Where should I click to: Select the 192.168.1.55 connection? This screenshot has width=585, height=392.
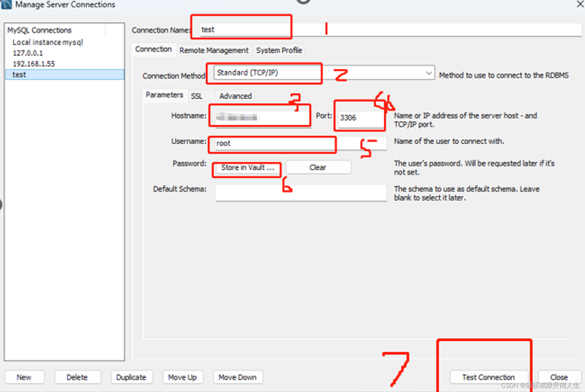coord(64,64)
